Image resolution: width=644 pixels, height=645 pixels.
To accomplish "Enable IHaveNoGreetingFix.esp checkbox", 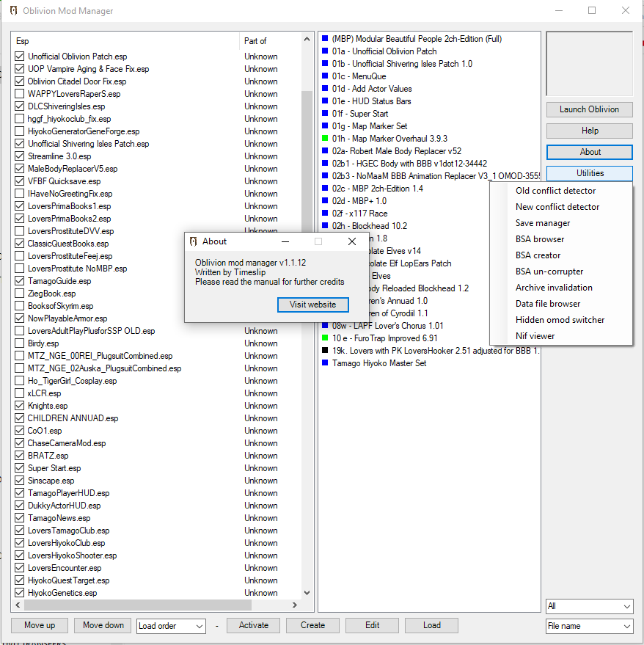I will click(19, 193).
